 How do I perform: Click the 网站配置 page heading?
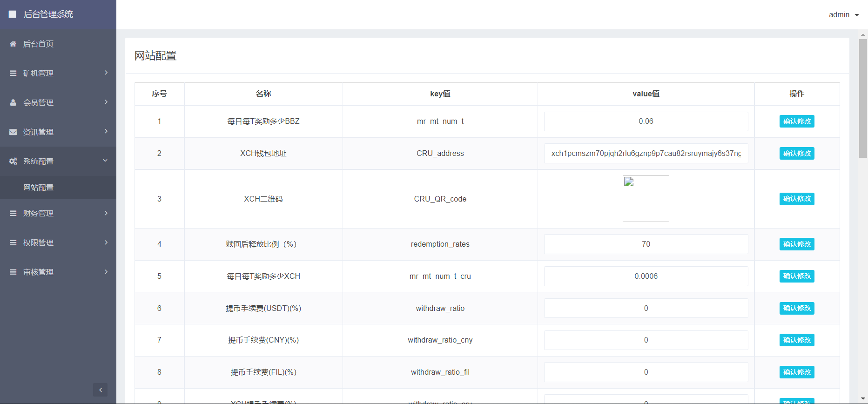click(155, 56)
